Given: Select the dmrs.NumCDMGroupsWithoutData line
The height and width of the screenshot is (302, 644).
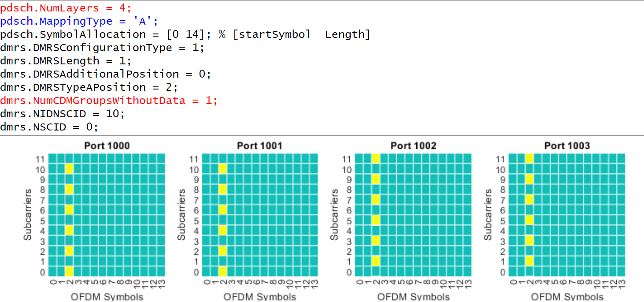Looking at the screenshot, I should [108, 101].
